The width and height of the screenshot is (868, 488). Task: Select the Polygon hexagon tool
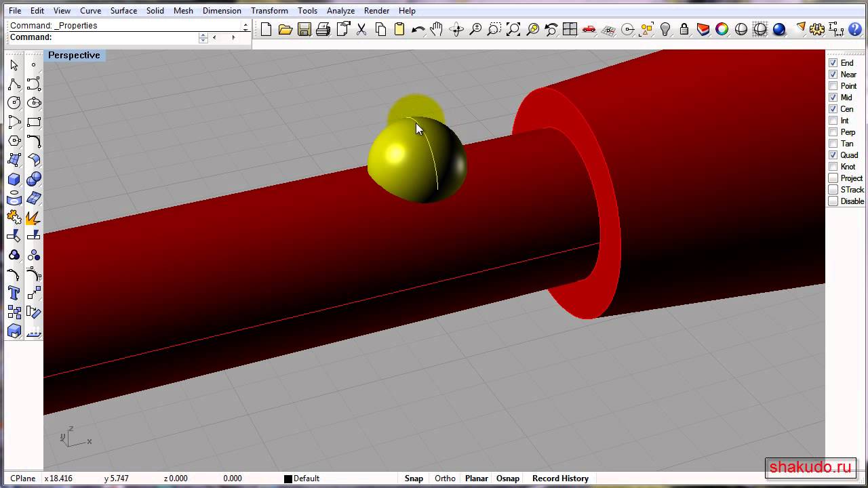point(14,141)
